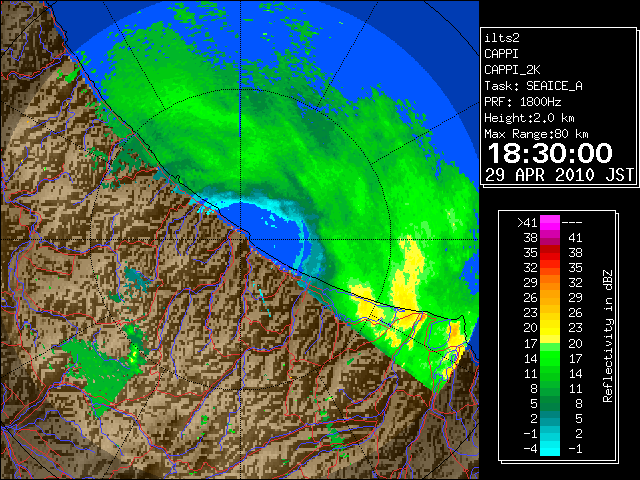Viewport: 640px width, 480px height.
Task: Click the ">41" legend label
Action: click(527, 223)
